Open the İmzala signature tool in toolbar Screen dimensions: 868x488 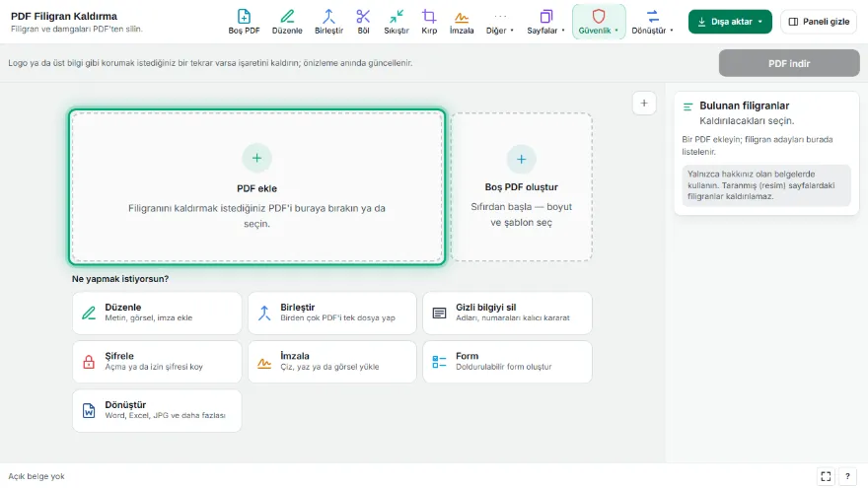[462, 22]
